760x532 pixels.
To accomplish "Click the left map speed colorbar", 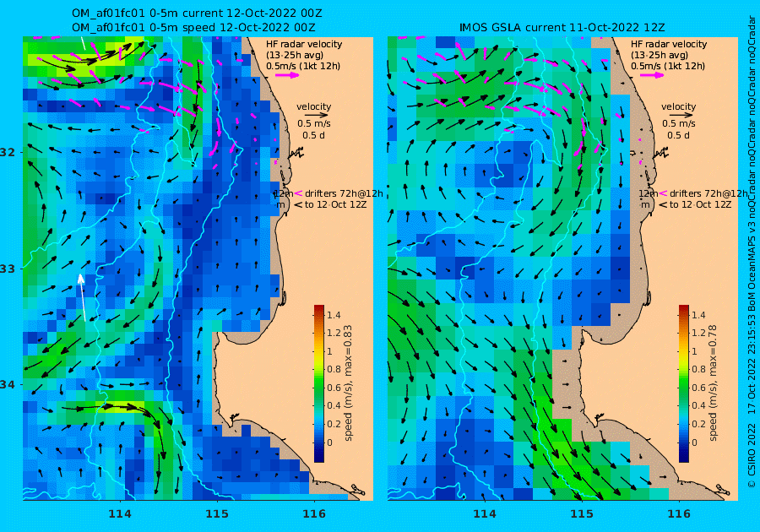I will [x=318, y=383].
